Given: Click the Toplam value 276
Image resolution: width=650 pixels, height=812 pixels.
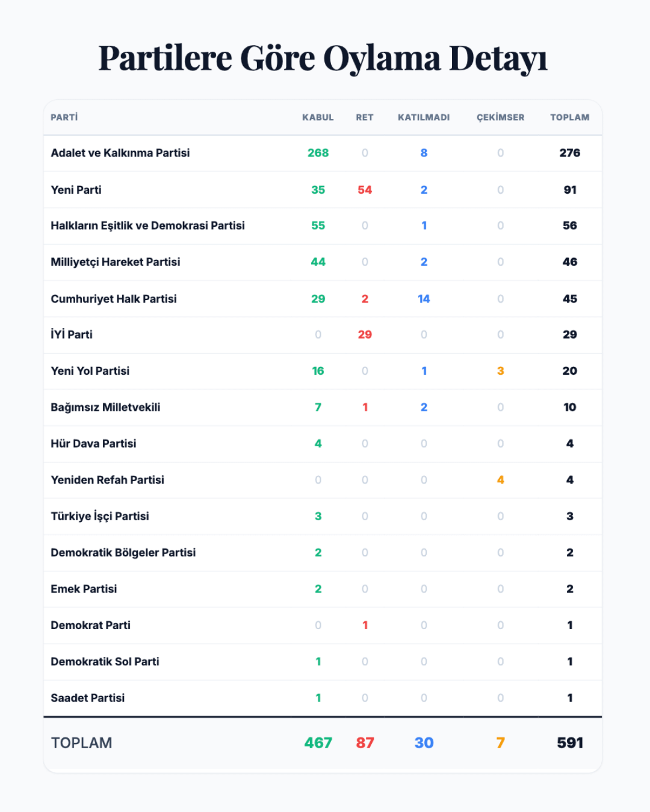Looking at the screenshot, I should pos(570,153).
